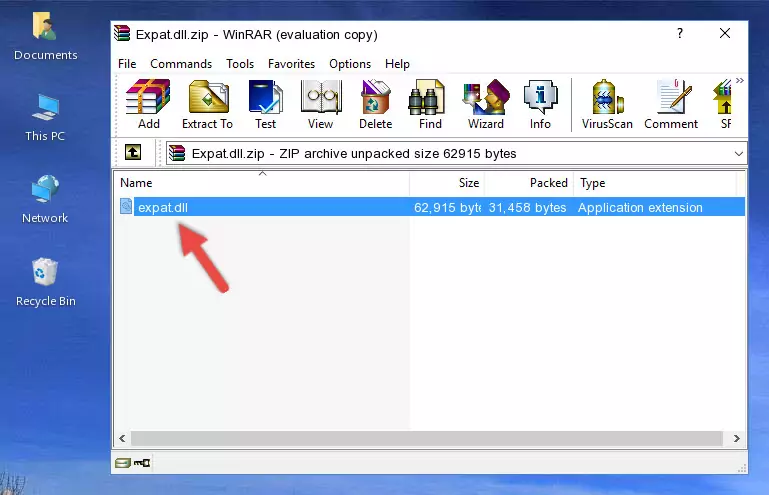The width and height of the screenshot is (769, 495).
Task: Open the archive path dropdown
Action: (739, 154)
